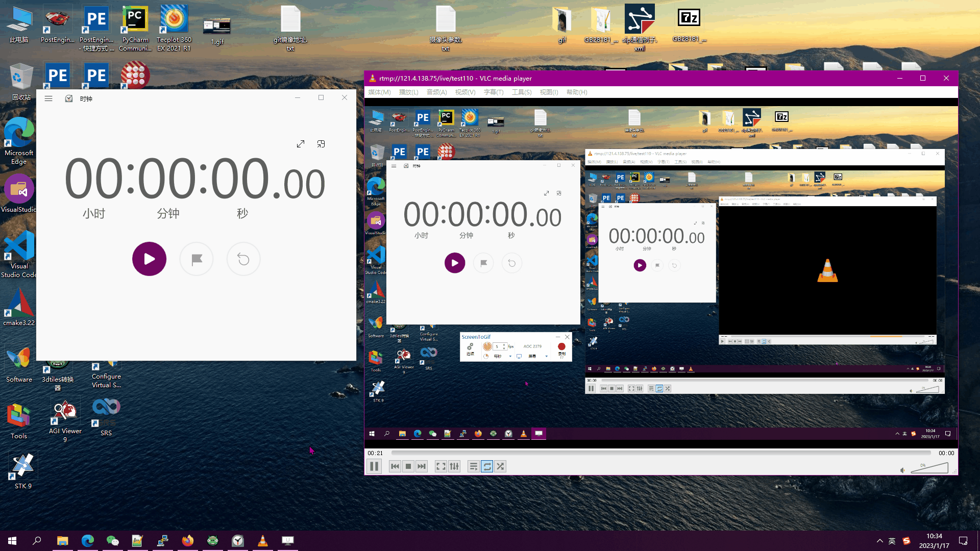Toggle random shuffle playback
The image size is (980, 551).
(x=500, y=466)
